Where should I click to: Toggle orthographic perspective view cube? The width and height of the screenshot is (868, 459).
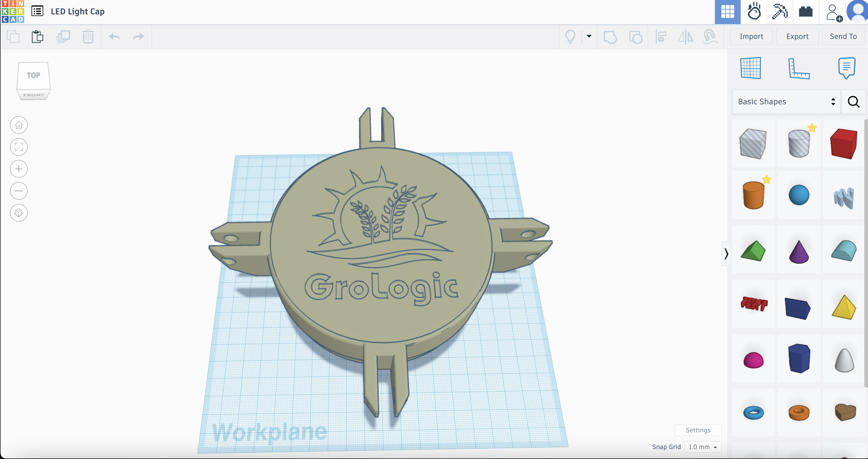tap(19, 213)
